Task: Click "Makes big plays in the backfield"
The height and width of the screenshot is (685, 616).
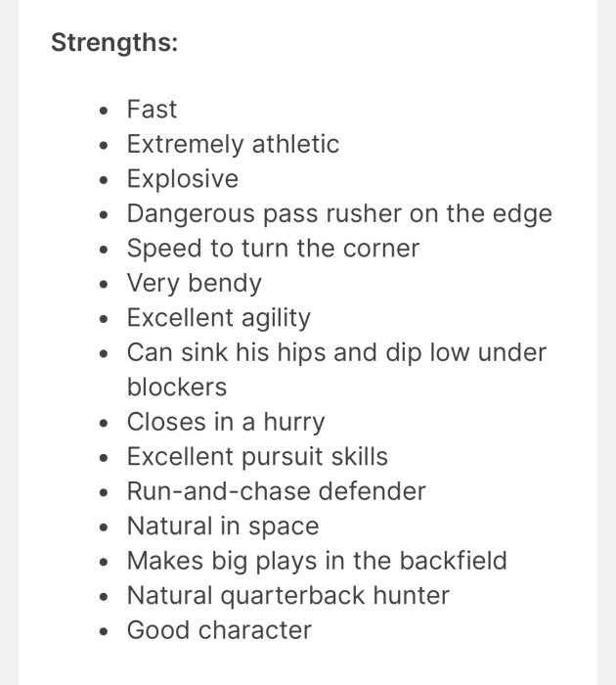Action: (x=317, y=561)
